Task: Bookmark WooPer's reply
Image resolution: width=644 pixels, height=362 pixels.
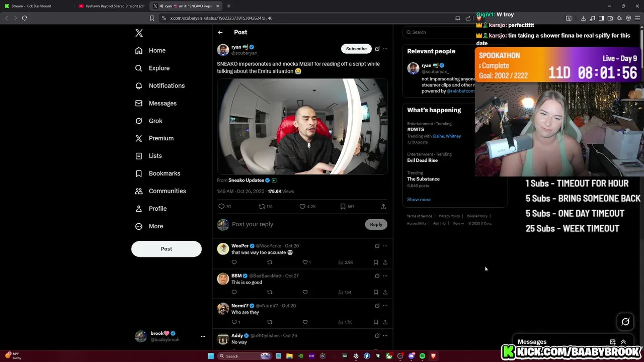Action: click(376, 262)
